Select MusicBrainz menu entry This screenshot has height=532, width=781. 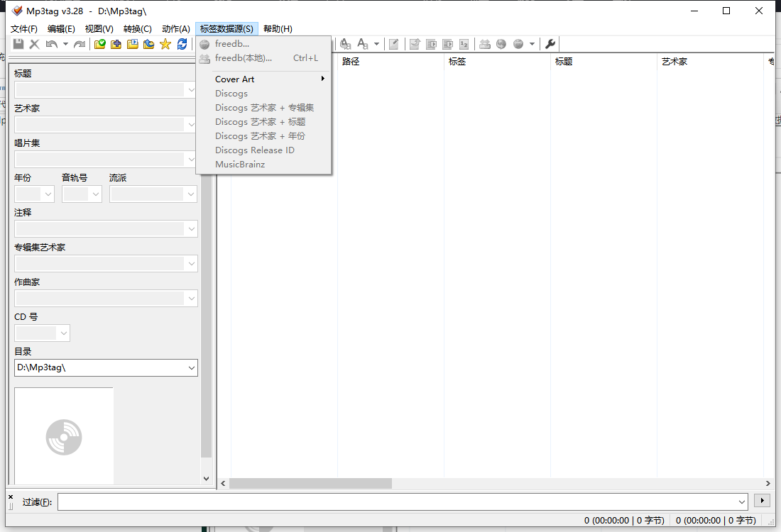[x=263, y=165]
